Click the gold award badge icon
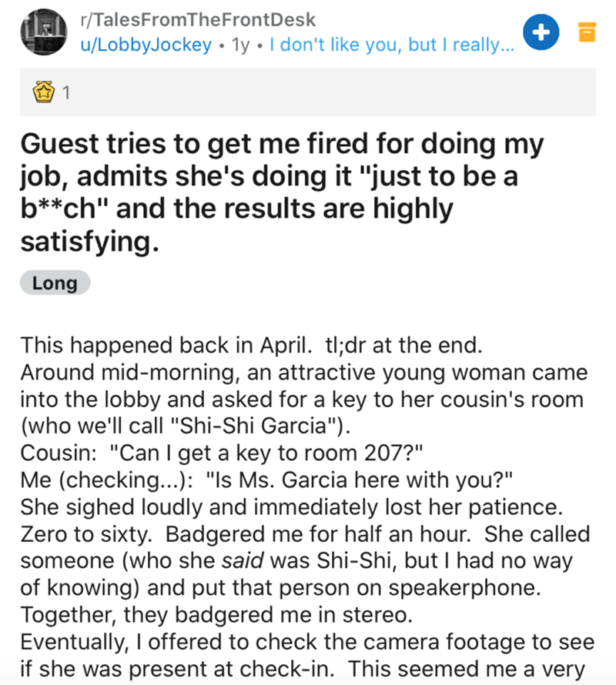This screenshot has height=685, width=616. pyautogui.click(x=42, y=94)
